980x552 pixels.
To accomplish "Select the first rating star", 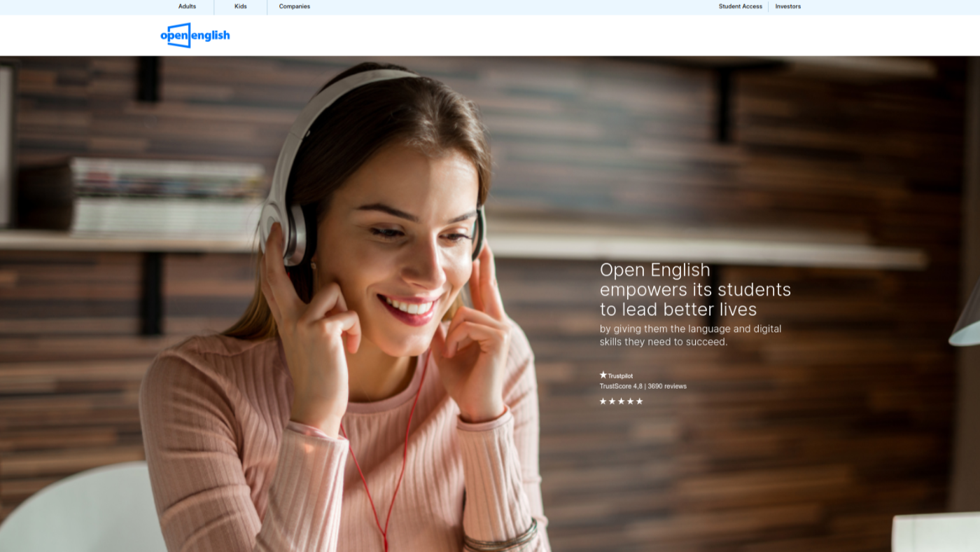I will coord(603,401).
